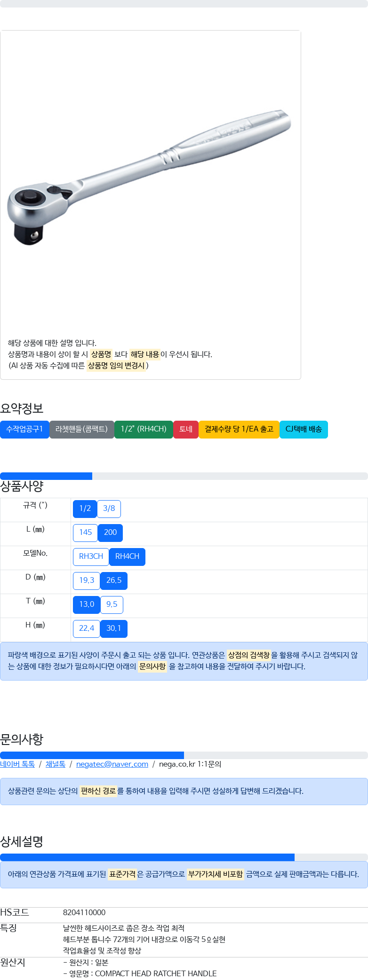368x980 pixels.
Task: Pick model RH3CH option
Action: tap(91, 557)
